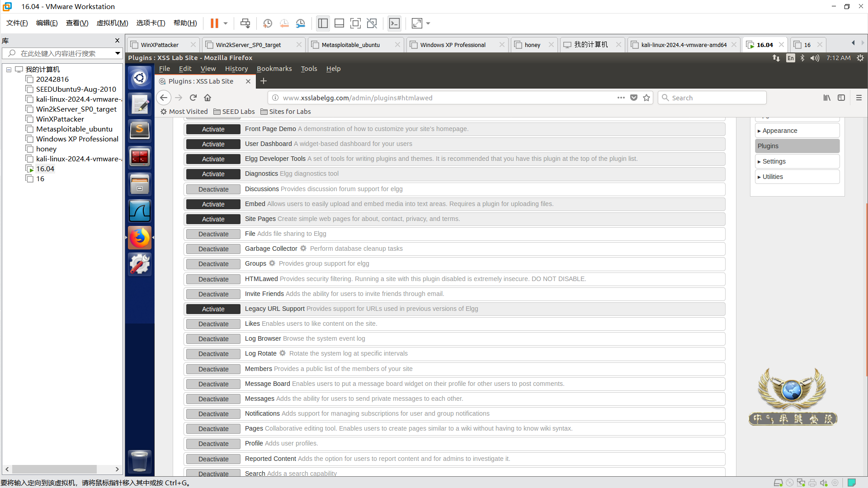This screenshot has width=868, height=488.
Task: Activate the Embed plugin
Action: pyautogui.click(x=213, y=204)
